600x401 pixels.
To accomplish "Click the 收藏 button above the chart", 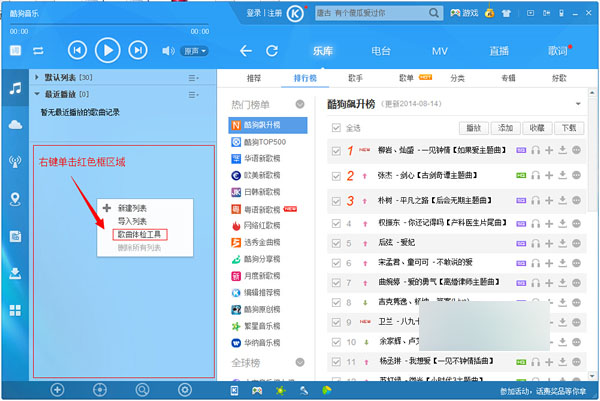I will click(x=537, y=128).
